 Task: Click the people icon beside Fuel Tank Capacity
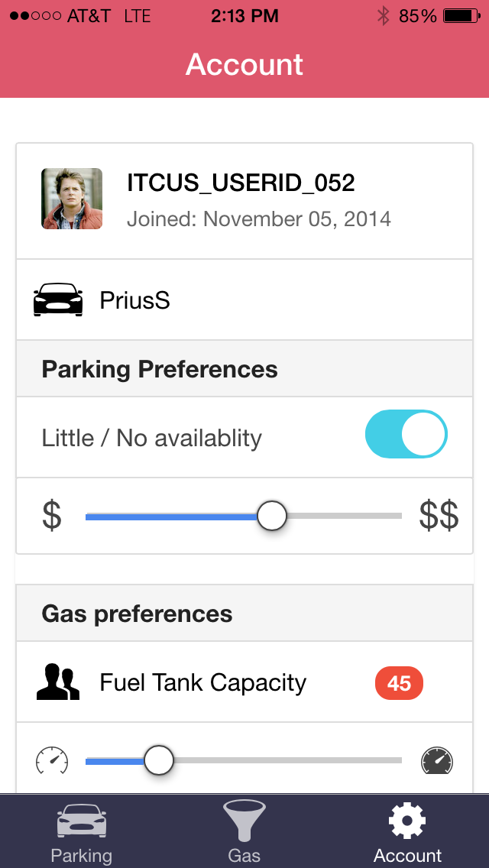[x=58, y=682]
